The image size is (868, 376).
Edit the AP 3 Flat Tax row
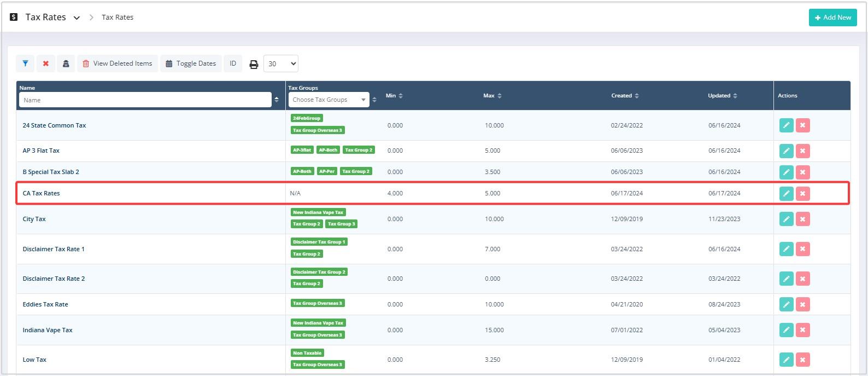[x=787, y=151]
